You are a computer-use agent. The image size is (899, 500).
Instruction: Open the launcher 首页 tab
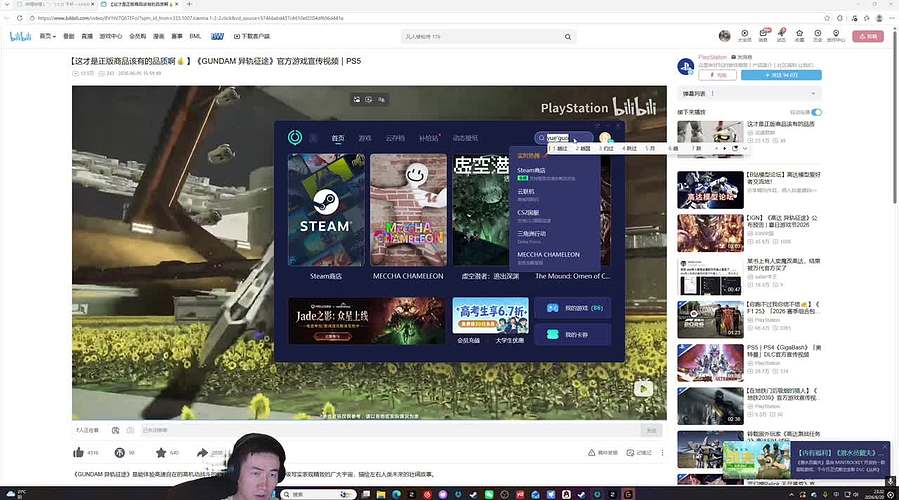pos(338,138)
